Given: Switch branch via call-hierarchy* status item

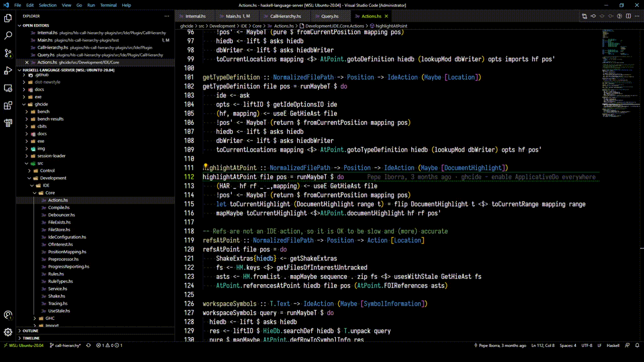Looking at the screenshot, I should (65, 345).
